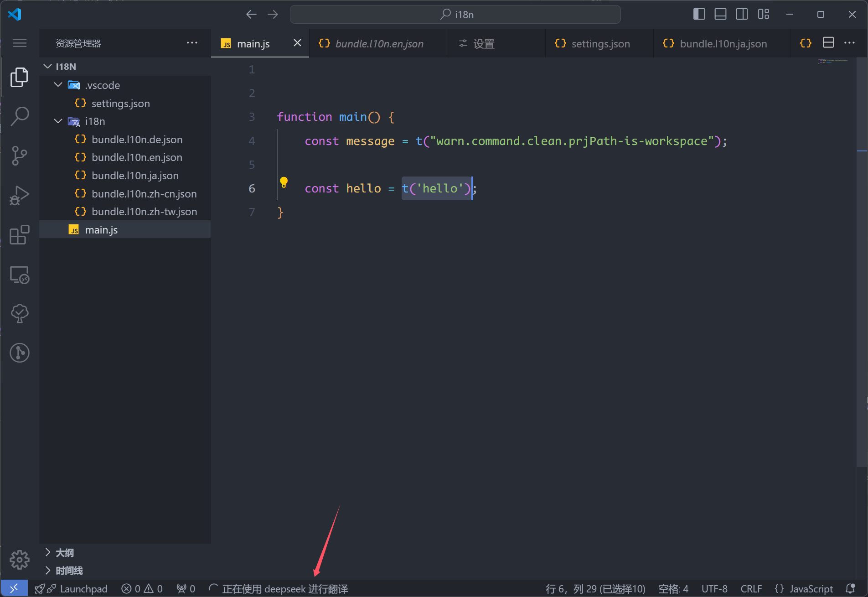This screenshot has height=597, width=868.
Task: Expand the 时间线 timeline section
Action: [x=125, y=571]
